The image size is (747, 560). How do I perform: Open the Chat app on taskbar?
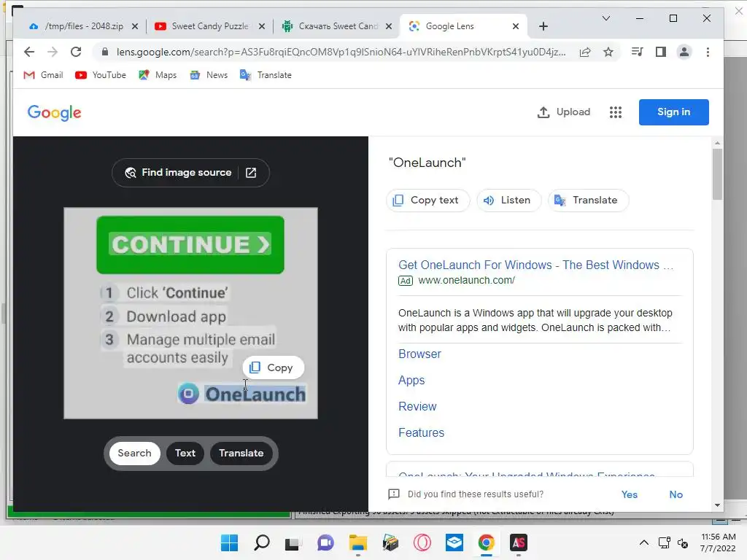coord(325,542)
